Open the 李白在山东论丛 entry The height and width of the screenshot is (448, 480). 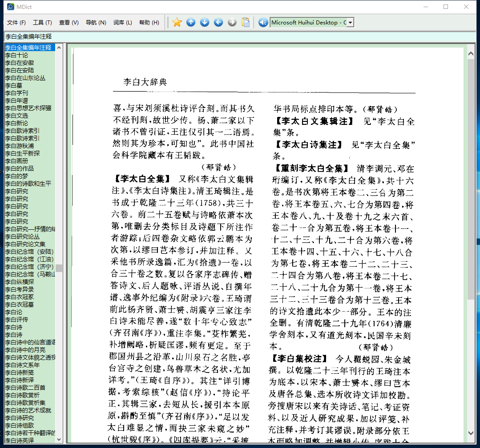pyautogui.click(x=25, y=78)
